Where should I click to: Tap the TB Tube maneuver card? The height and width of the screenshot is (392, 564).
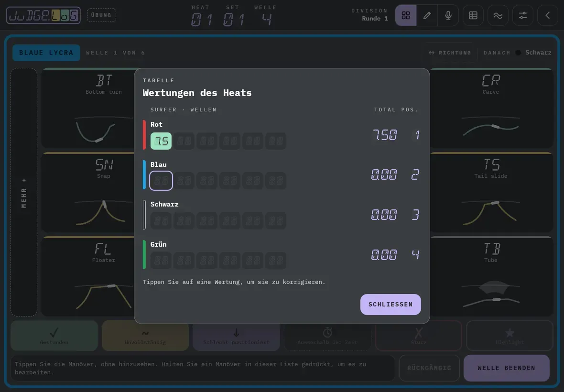[x=491, y=276]
